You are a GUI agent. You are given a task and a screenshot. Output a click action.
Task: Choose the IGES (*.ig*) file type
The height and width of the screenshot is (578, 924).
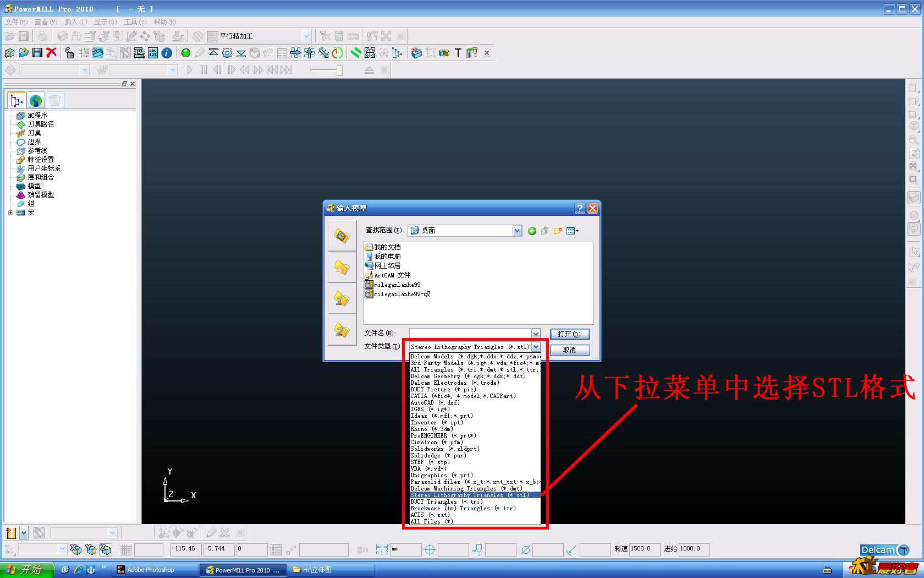coord(476,409)
